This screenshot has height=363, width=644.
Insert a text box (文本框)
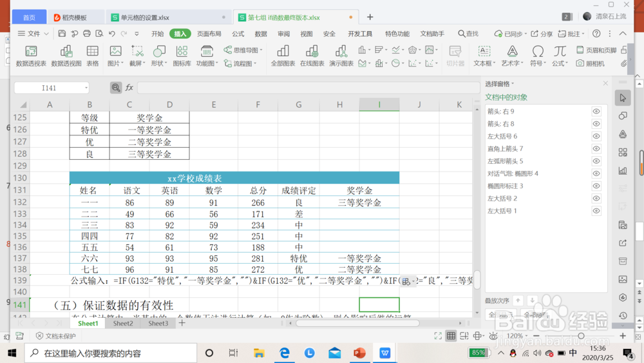coord(484,55)
